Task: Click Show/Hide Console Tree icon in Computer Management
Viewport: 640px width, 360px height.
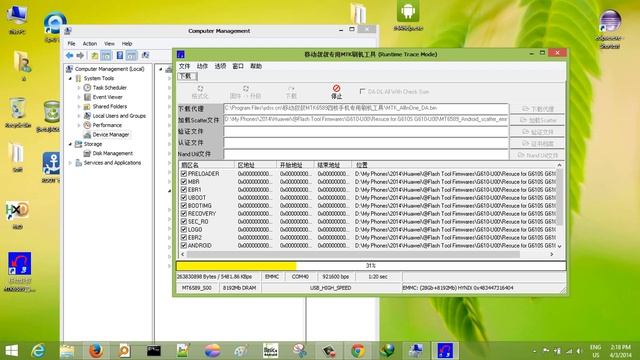Action: point(106,56)
